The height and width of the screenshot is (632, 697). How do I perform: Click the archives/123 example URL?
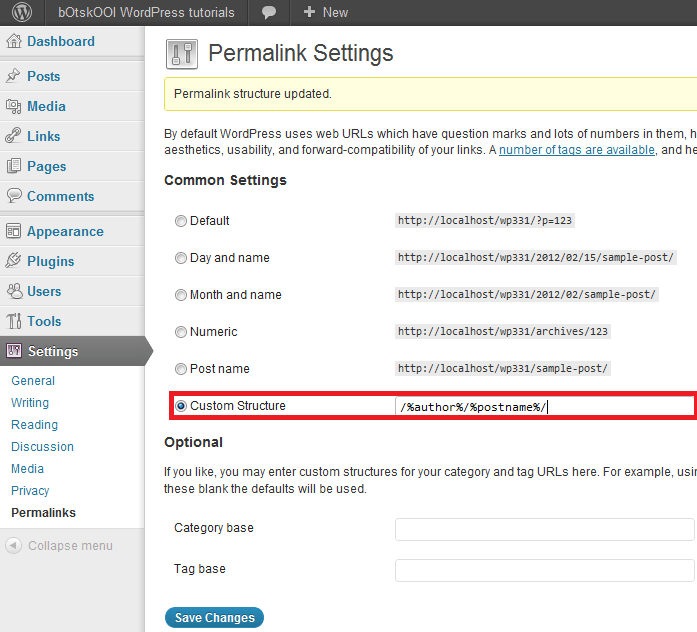503,331
